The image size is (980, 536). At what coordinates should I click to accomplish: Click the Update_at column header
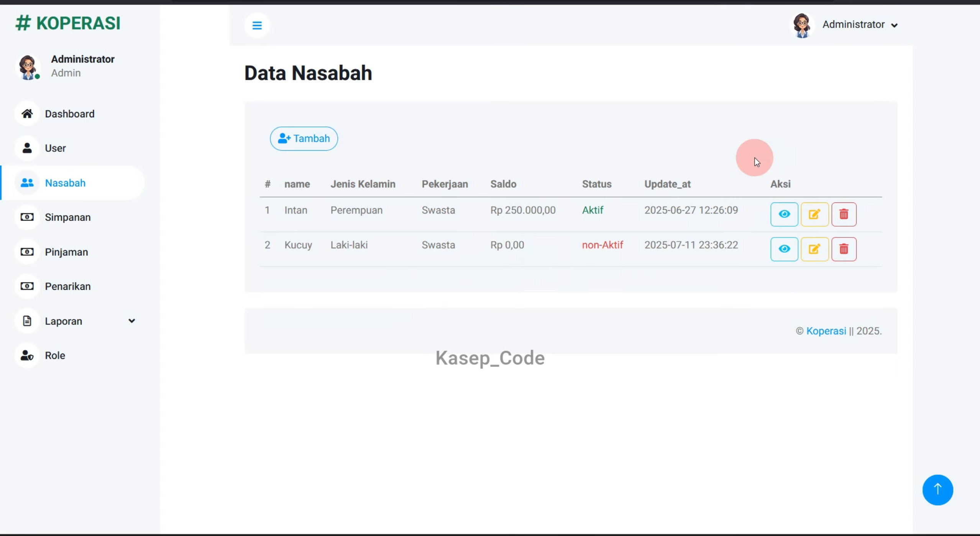click(x=667, y=184)
